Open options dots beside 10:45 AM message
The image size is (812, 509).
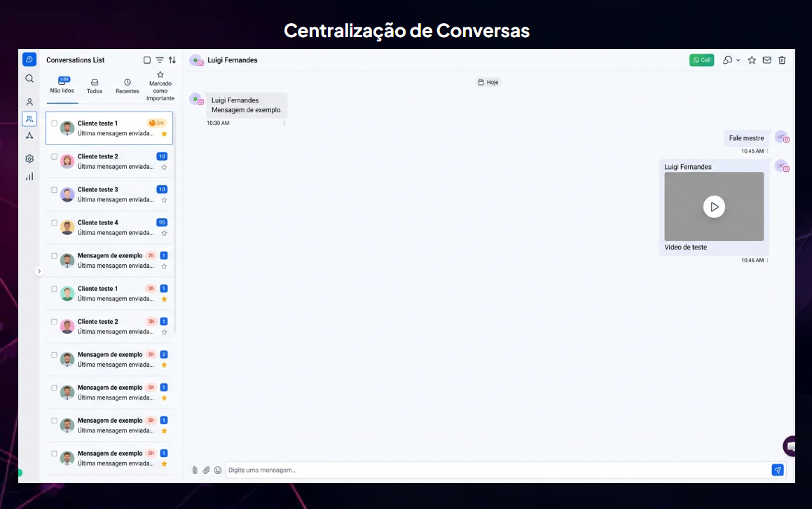(x=767, y=151)
